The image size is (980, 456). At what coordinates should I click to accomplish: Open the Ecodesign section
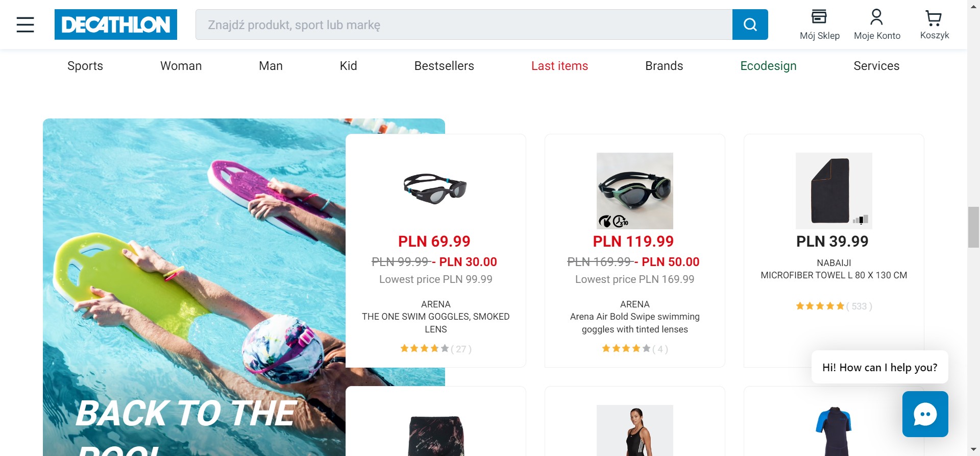768,66
